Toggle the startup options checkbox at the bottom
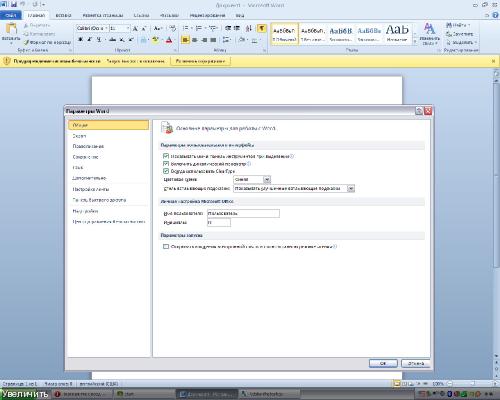The height and width of the screenshot is (400, 500). [x=166, y=247]
